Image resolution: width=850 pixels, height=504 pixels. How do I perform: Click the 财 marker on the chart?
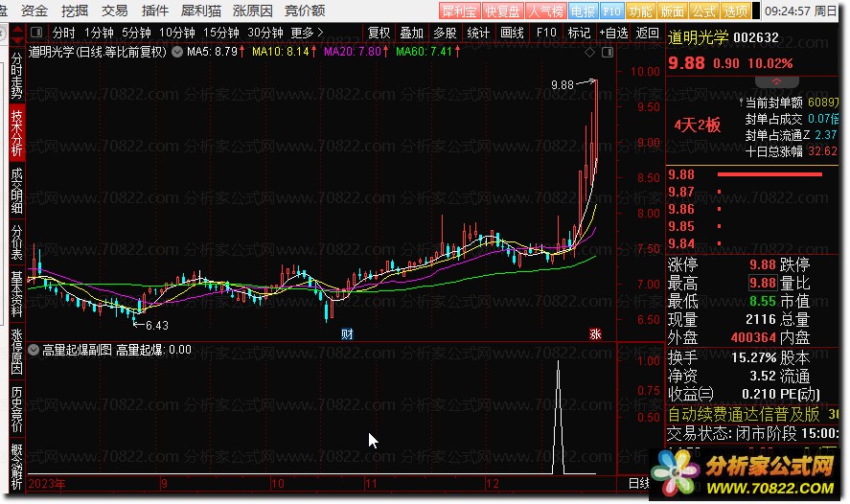click(x=347, y=333)
